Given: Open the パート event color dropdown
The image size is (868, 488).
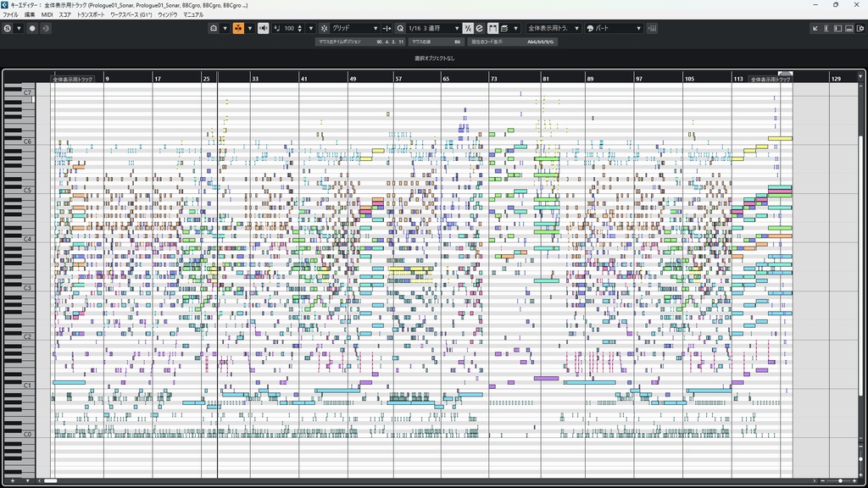Looking at the screenshot, I should coord(614,28).
